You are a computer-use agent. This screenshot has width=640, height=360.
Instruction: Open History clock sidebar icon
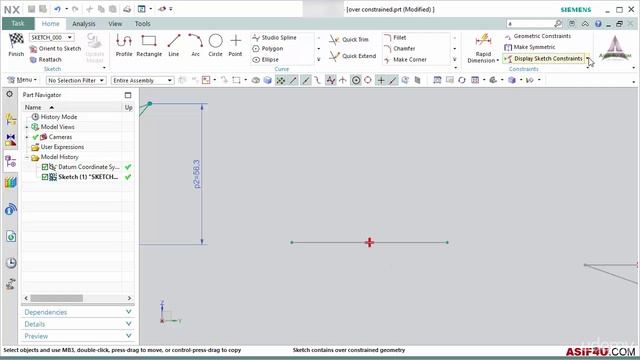(x=11, y=262)
